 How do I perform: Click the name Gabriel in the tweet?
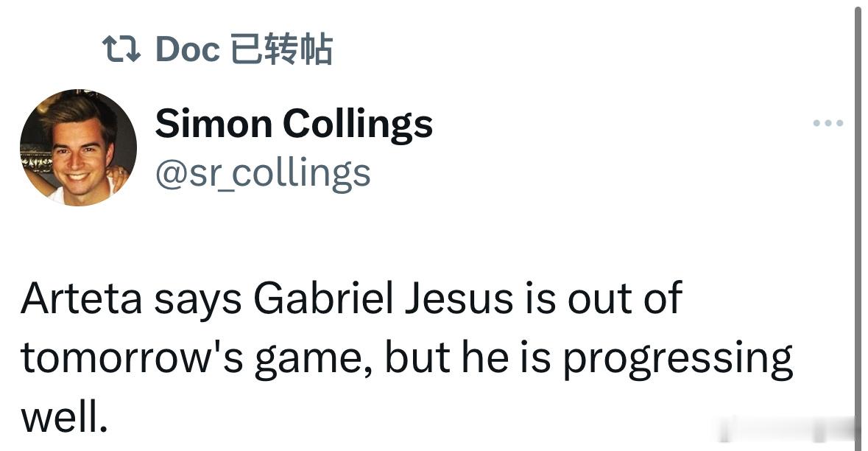point(323,299)
